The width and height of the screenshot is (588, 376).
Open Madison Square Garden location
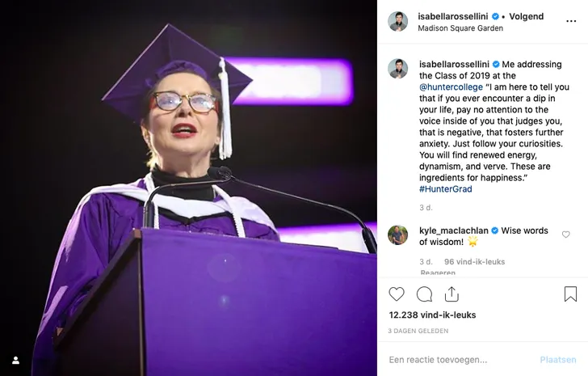pos(460,28)
